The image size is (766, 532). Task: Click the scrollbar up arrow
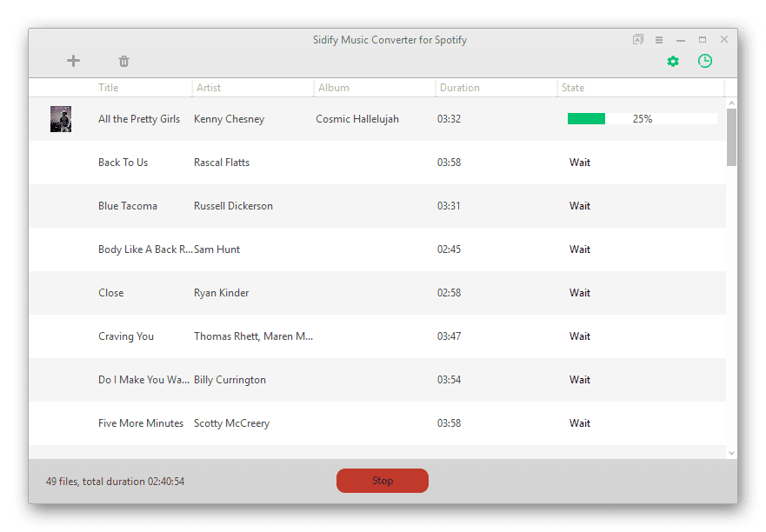731,103
